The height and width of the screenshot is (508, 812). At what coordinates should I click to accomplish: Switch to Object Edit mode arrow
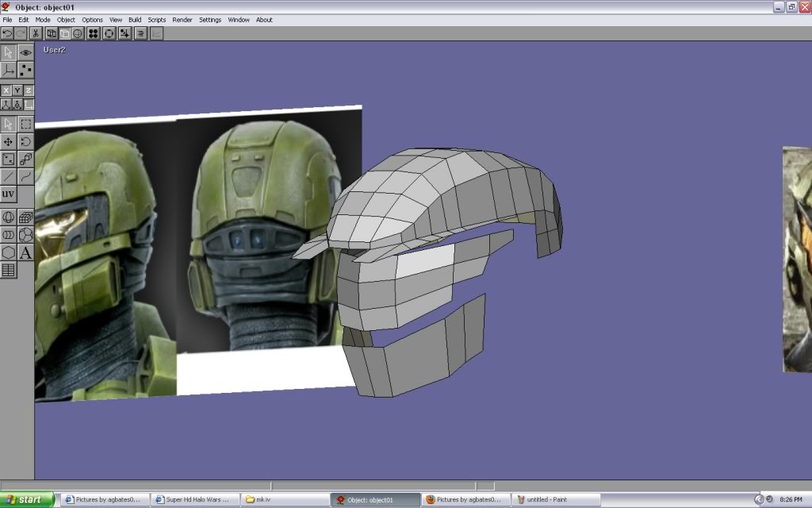[x=8, y=52]
